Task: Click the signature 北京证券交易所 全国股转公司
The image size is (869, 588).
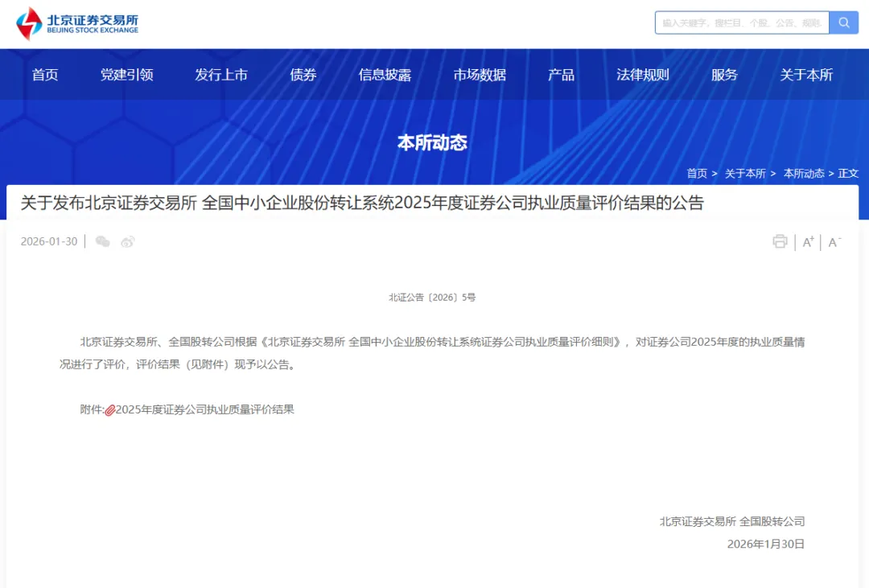Action: pyautogui.click(x=732, y=521)
